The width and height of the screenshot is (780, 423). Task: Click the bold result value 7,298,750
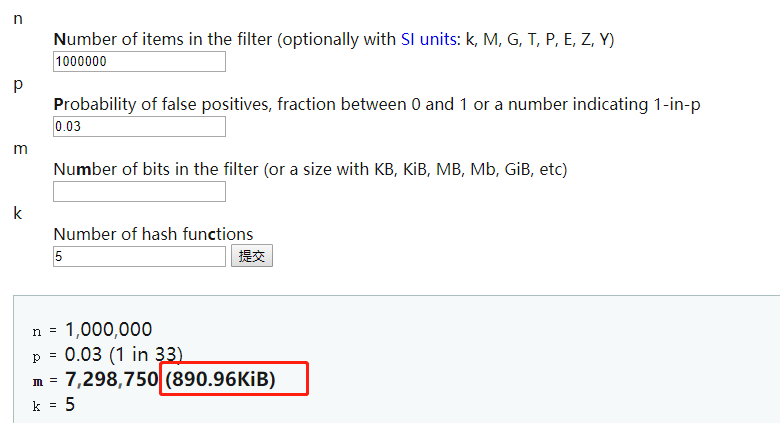[x=112, y=379]
